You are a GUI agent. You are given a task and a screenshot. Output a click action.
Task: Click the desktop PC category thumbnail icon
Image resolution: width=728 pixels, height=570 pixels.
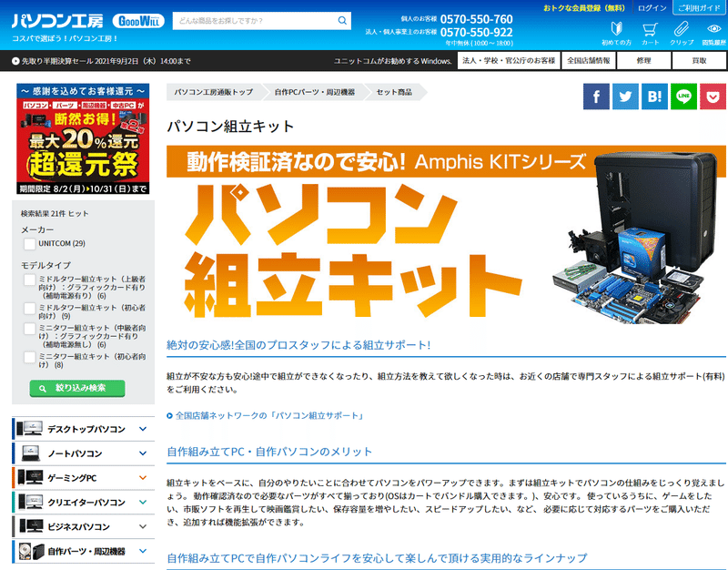pos(30,428)
